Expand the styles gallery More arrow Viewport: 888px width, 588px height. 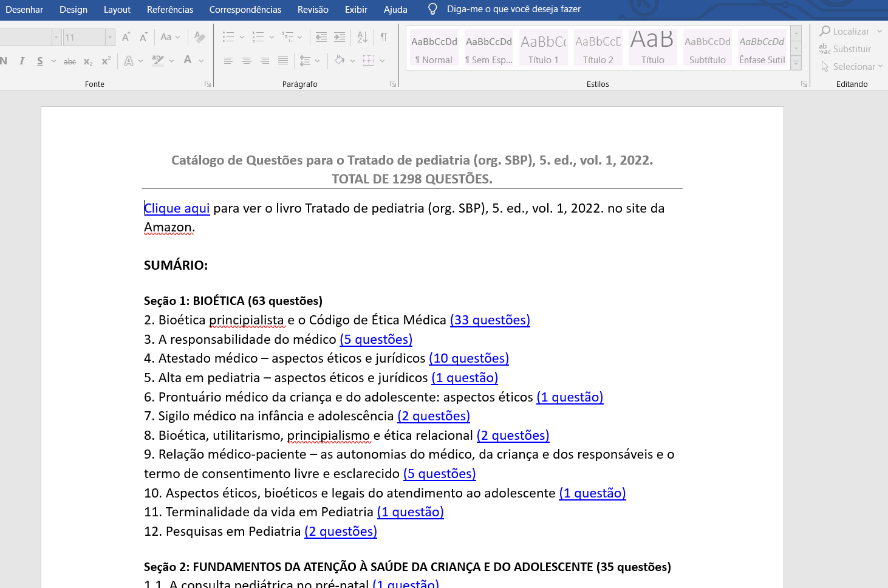[x=796, y=63]
